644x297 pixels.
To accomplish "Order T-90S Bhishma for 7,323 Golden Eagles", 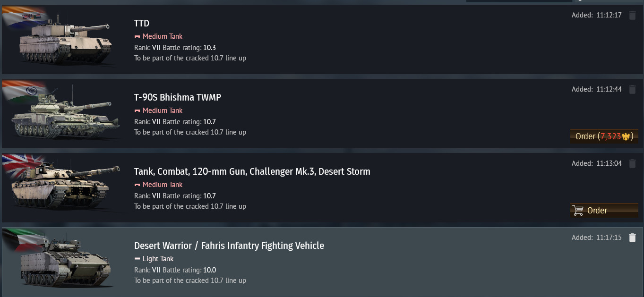I will (x=604, y=136).
